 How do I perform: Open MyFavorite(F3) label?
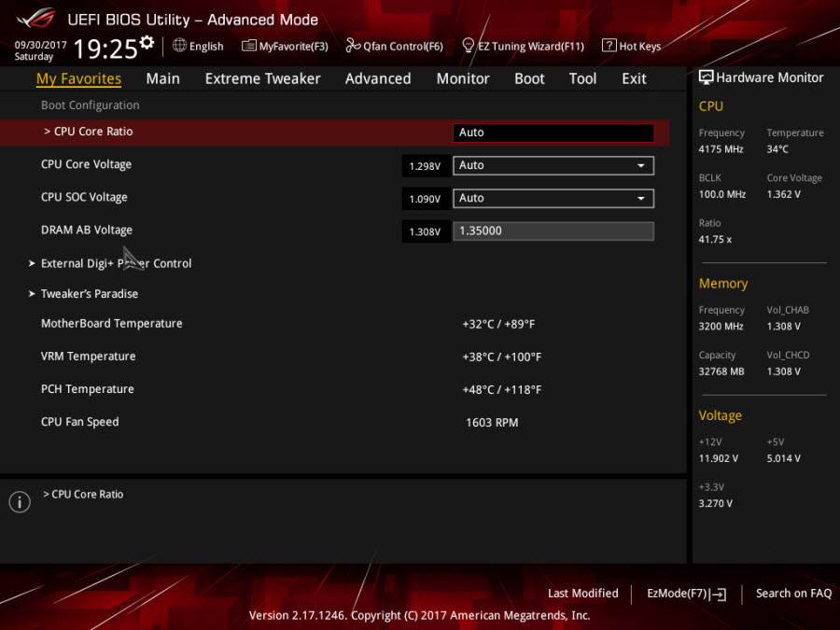(x=294, y=46)
